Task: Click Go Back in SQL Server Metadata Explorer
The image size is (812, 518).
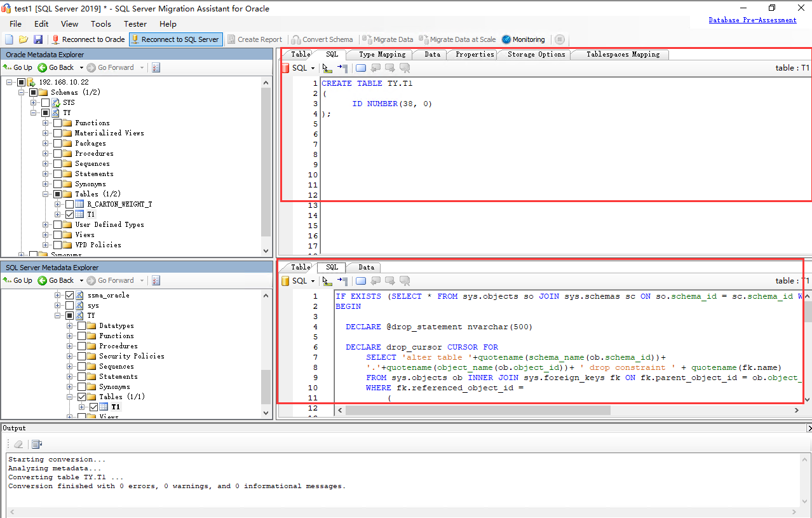Action: click(x=56, y=280)
